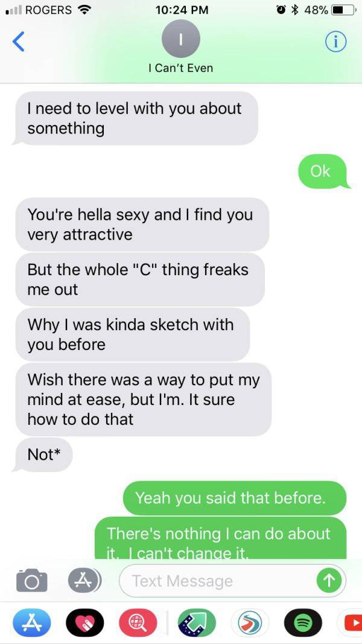Screen dimensions: 362x644
Task: Tap the gray contact avatar circle
Action: [x=181, y=38]
